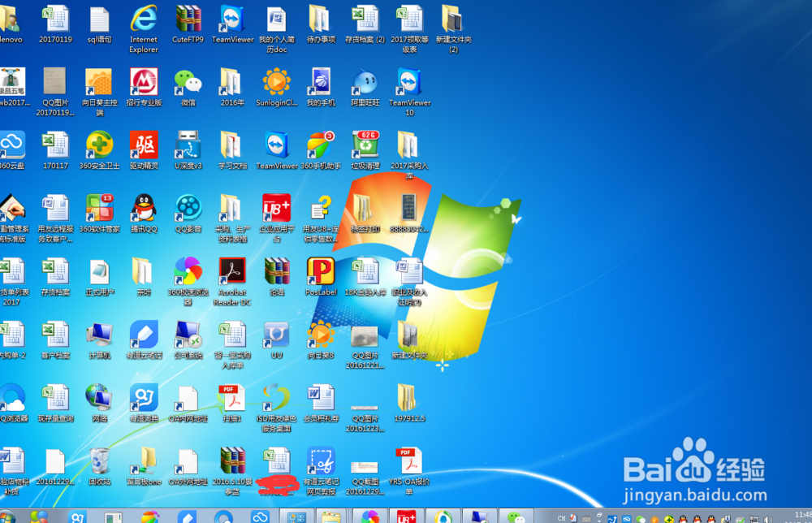Open the TeamViewer icon beside CuteFTP9
812x523 pixels.
tap(232, 24)
